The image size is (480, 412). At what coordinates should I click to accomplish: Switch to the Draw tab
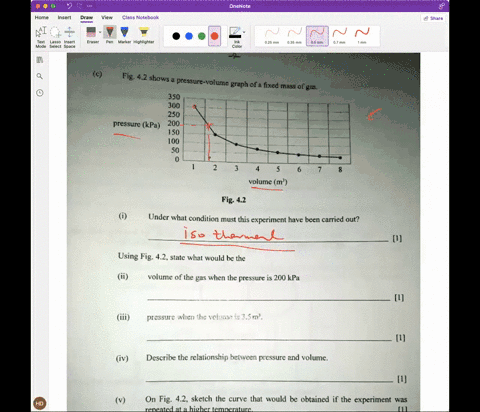point(86,17)
